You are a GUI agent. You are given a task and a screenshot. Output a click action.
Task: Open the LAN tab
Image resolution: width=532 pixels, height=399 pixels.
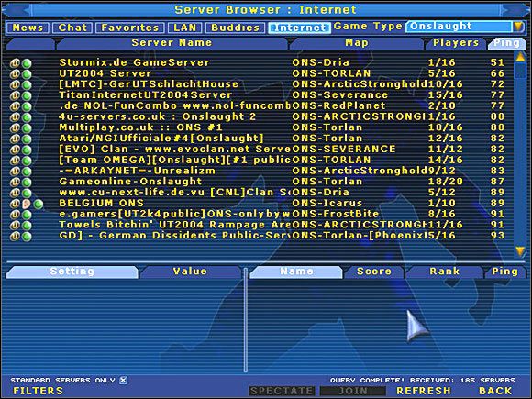(x=185, y=28)
